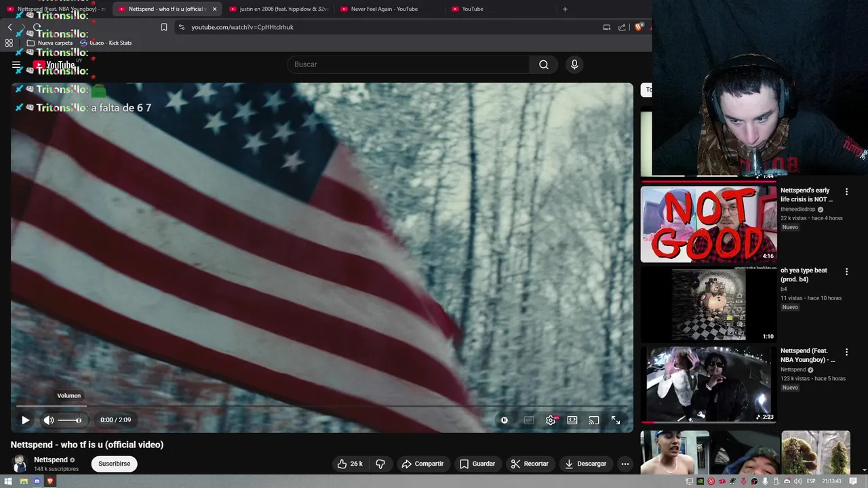Open Brave from the taskbar
868x488 pixels.
(x=50, y=481)
